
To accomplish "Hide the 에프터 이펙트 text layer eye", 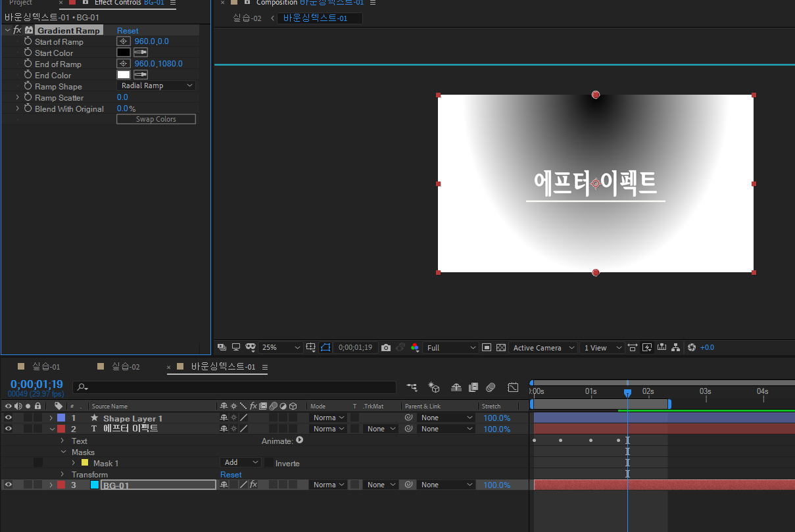I will [9, 429].
